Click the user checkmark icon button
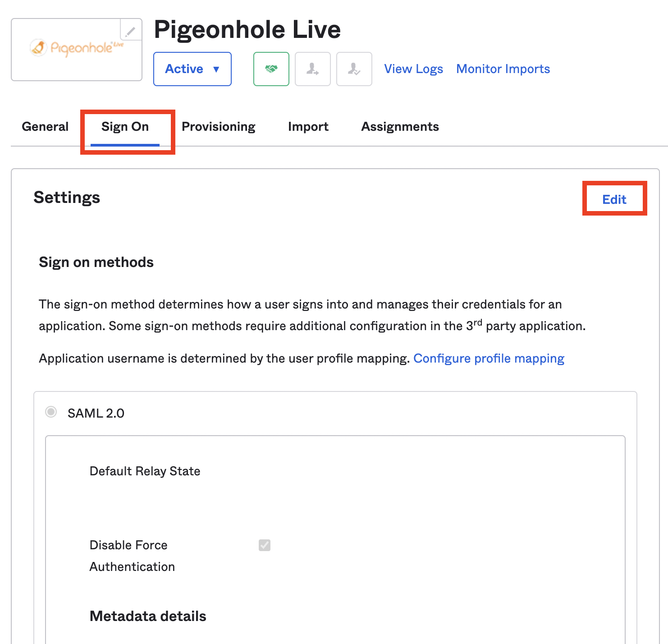 point(354,69)
